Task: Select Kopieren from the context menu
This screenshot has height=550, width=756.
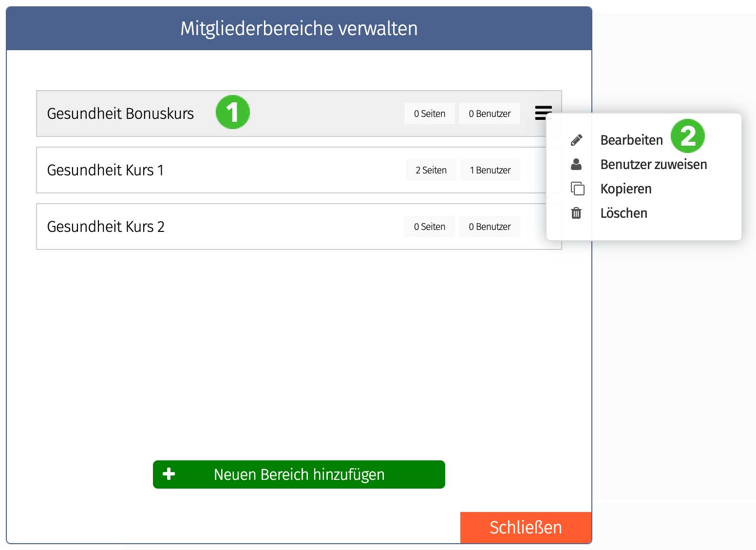Action: [626, 189]
